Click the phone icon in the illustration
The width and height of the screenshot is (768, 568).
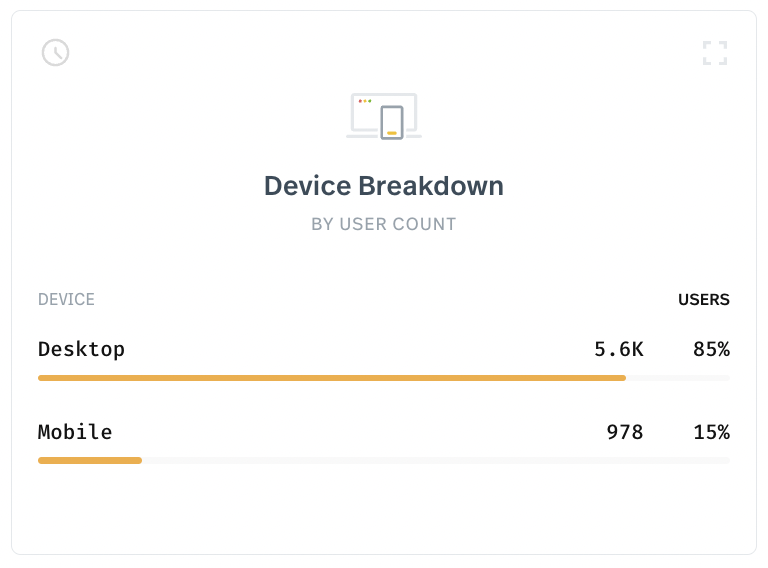(392, 122)
